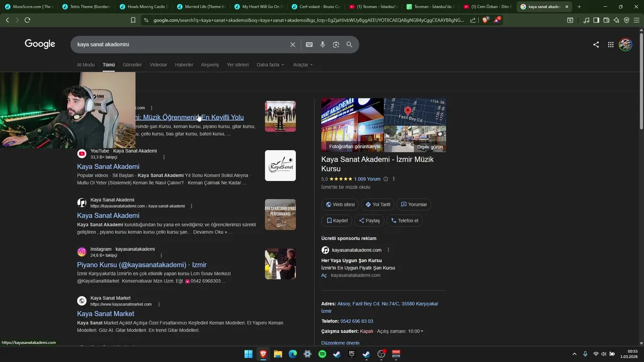Open the Fazıl Bey Cd. map thumbnail
This screenshot has height=362, width=644.
[415, 112]
